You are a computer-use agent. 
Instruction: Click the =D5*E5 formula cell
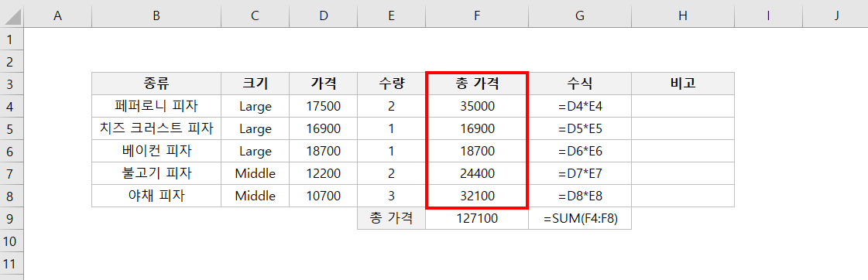[580, 128]
